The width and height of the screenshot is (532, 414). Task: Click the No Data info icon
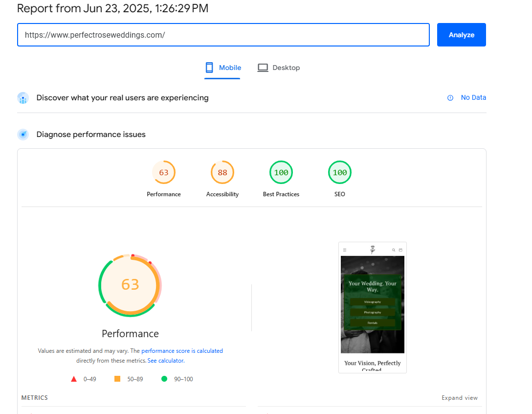pos(450,98)
